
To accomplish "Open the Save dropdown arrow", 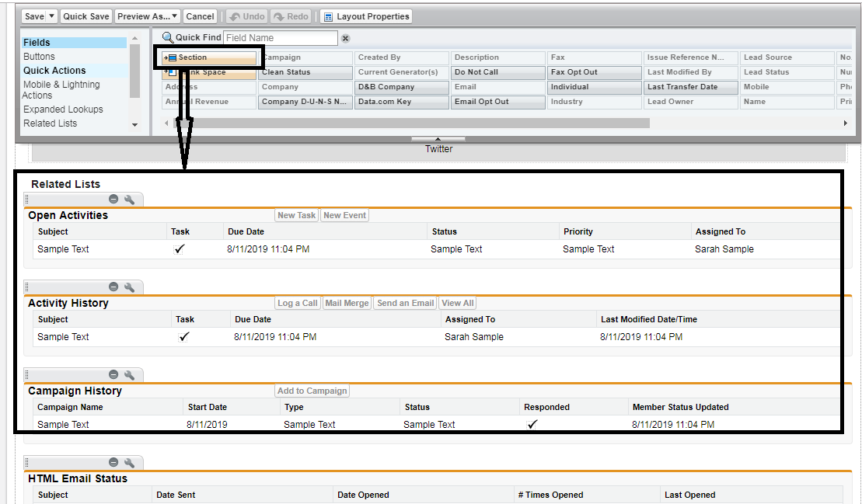I will click(x=52, y=16).
